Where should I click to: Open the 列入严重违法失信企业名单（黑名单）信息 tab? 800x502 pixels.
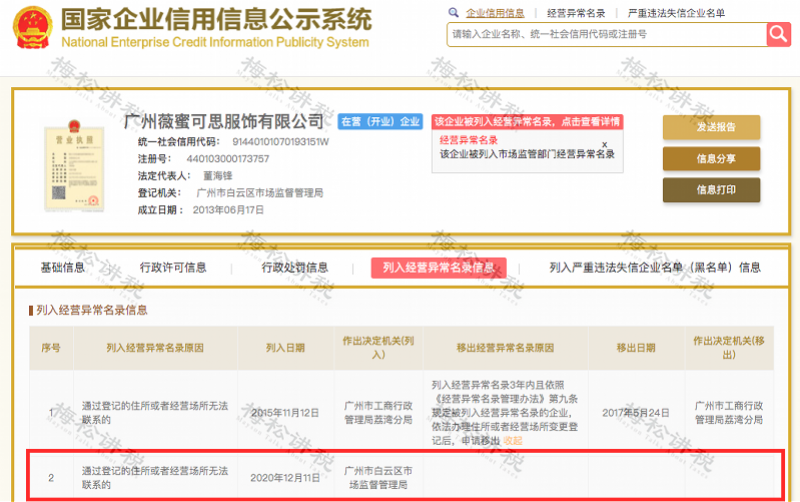point(655,267)
